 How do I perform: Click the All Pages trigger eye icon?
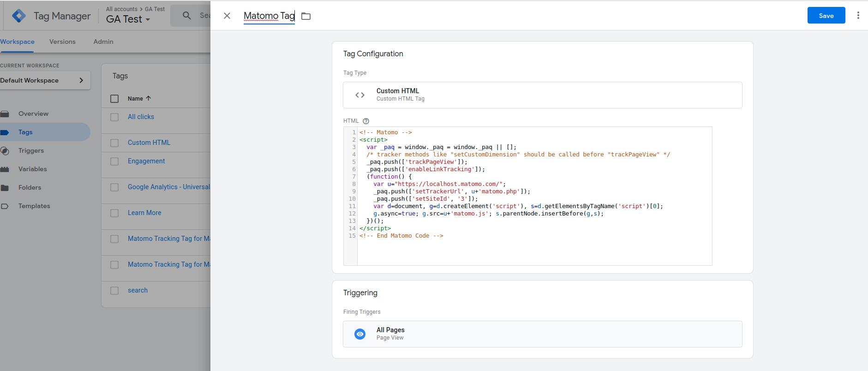[360, 334]
